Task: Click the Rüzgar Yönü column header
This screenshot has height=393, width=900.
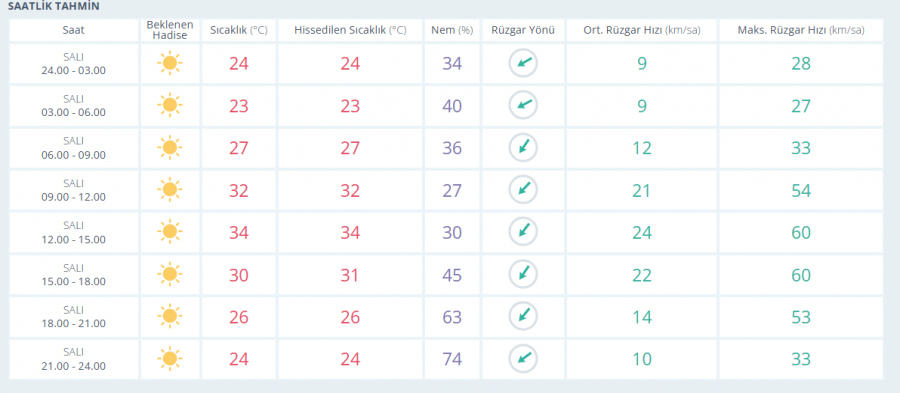Action: pos(523,30)
